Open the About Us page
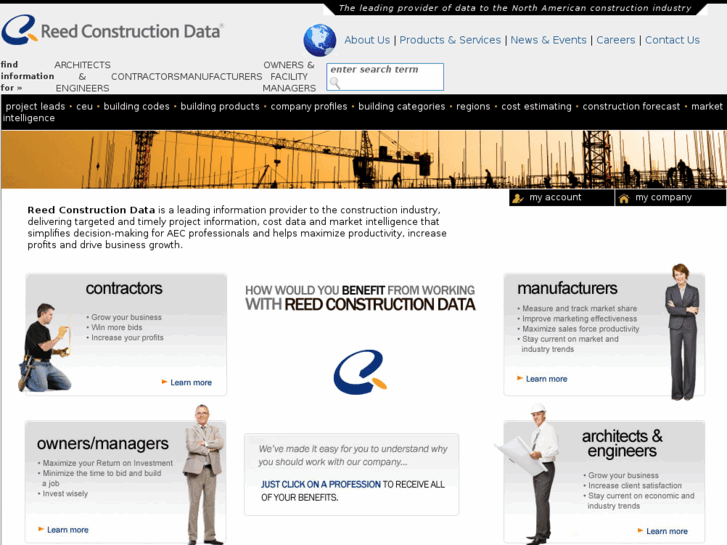The width and height of the screenshot is (727, 545). click(367, 40)
